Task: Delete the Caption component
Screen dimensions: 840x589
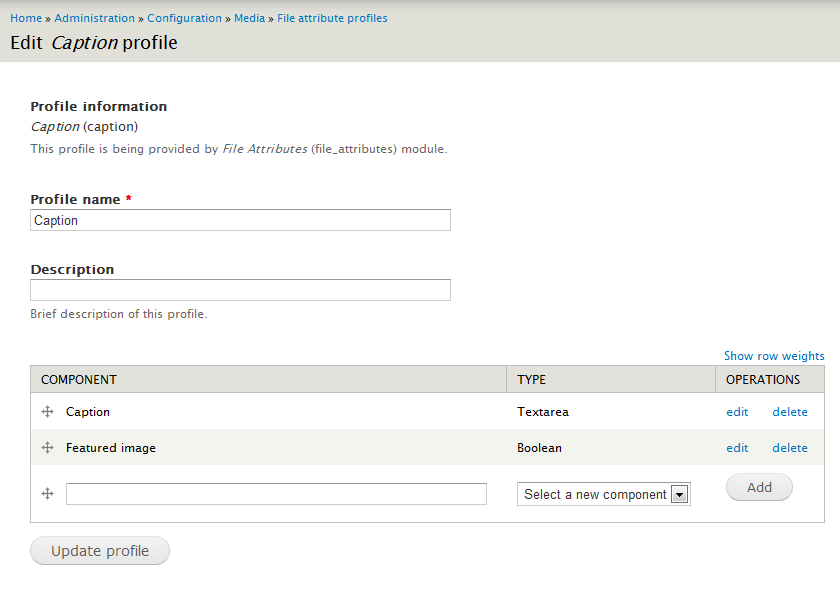Action: pos(789,411)
